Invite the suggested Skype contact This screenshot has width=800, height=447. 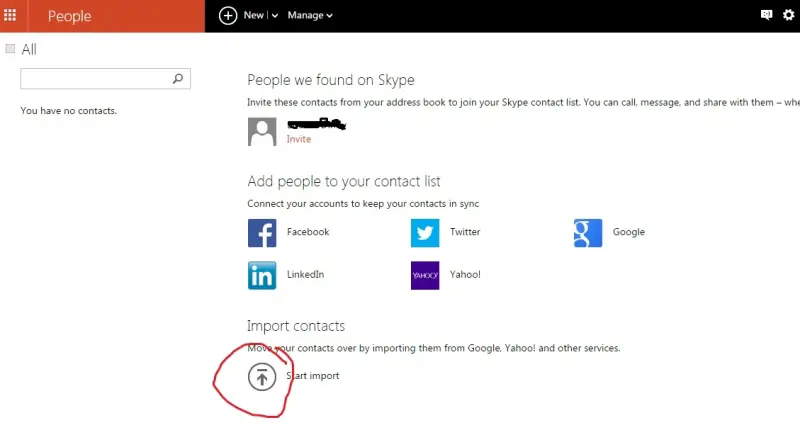point(298,139)
